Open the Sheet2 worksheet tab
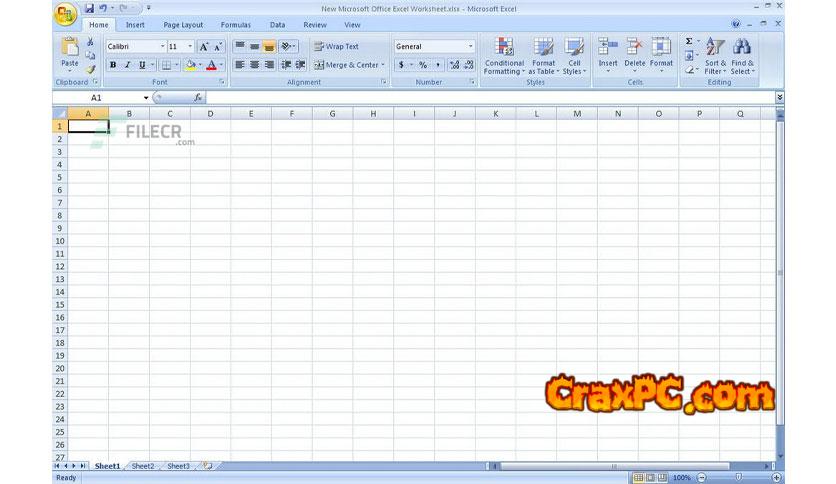This screenshot has width=836, height=484. coord(143,466)
